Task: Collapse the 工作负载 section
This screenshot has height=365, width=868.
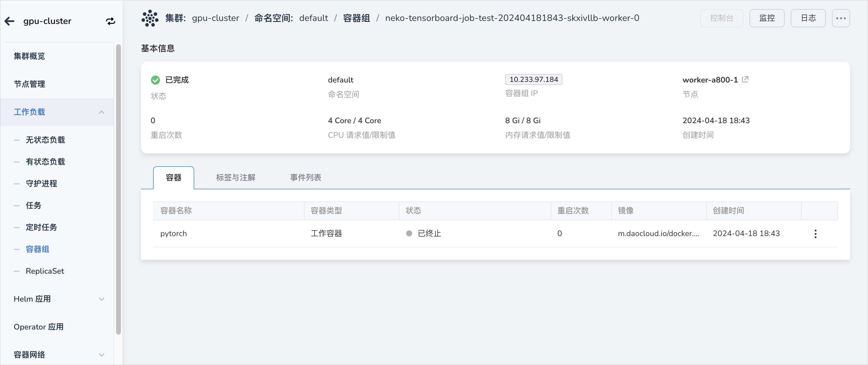Action: [x=102, y=112]
